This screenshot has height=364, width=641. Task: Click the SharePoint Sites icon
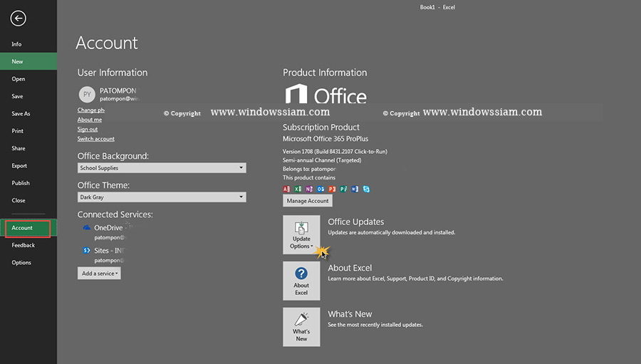pyautogui.click(x=87, y=250)
